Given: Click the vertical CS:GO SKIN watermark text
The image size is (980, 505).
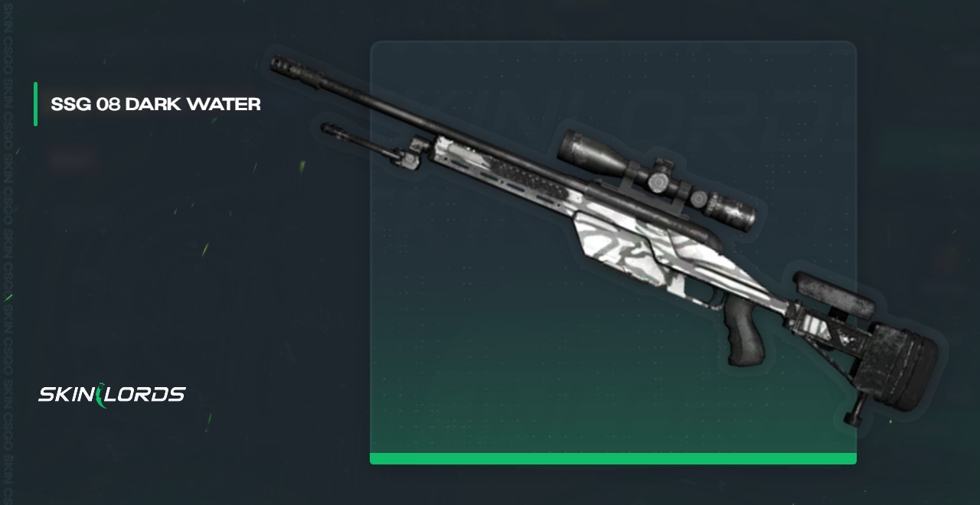Looking at the screenshot, I should tap(8, 252).
